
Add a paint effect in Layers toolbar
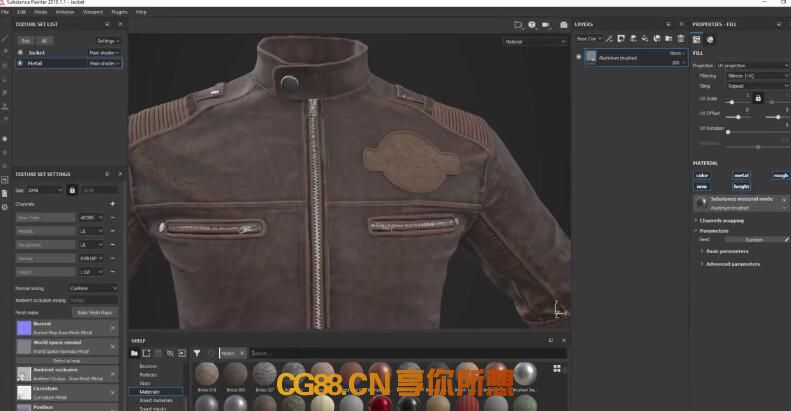609,38
